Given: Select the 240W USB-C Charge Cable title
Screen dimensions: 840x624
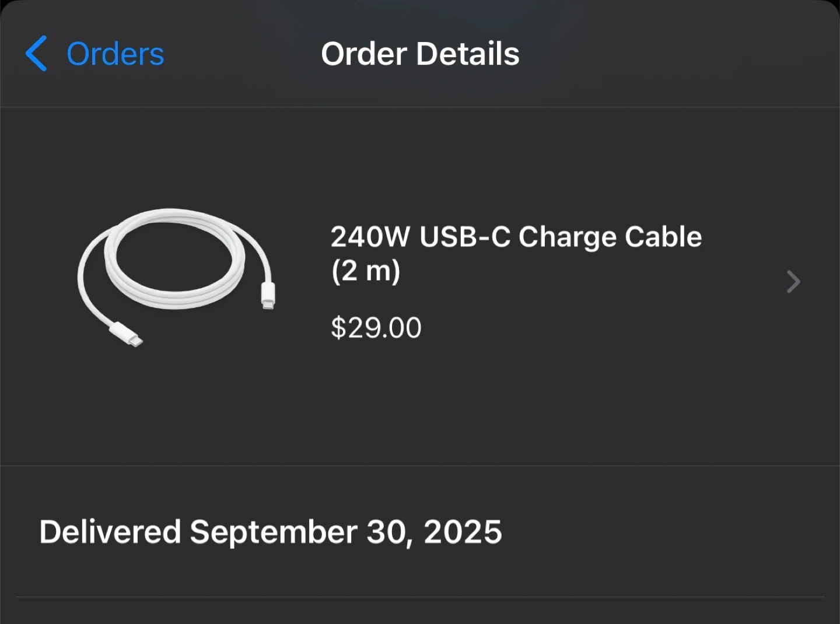Looking at the screenshot, I should pos(516,237).
